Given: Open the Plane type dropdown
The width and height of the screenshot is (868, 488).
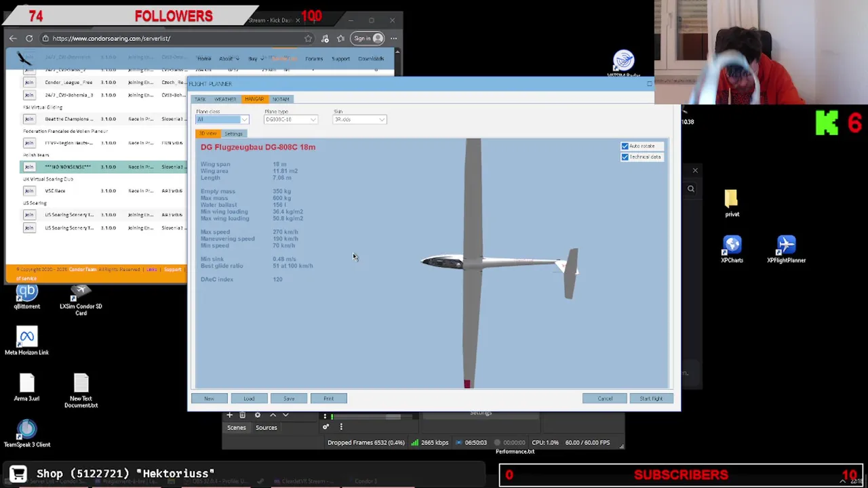Looking at the screenshot, I should (x=290, y=120).
